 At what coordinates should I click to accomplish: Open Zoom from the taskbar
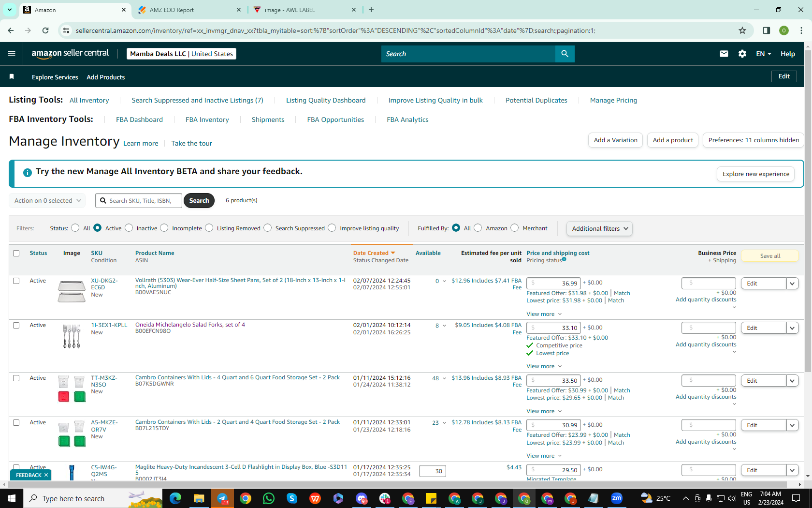coord(617,498)
